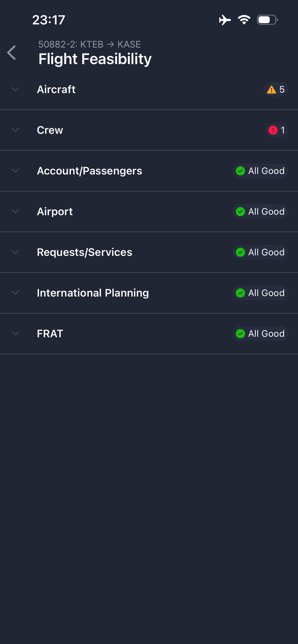Tap International Planning green check icon
Viewport: 298px width, 644px height.
240,293
